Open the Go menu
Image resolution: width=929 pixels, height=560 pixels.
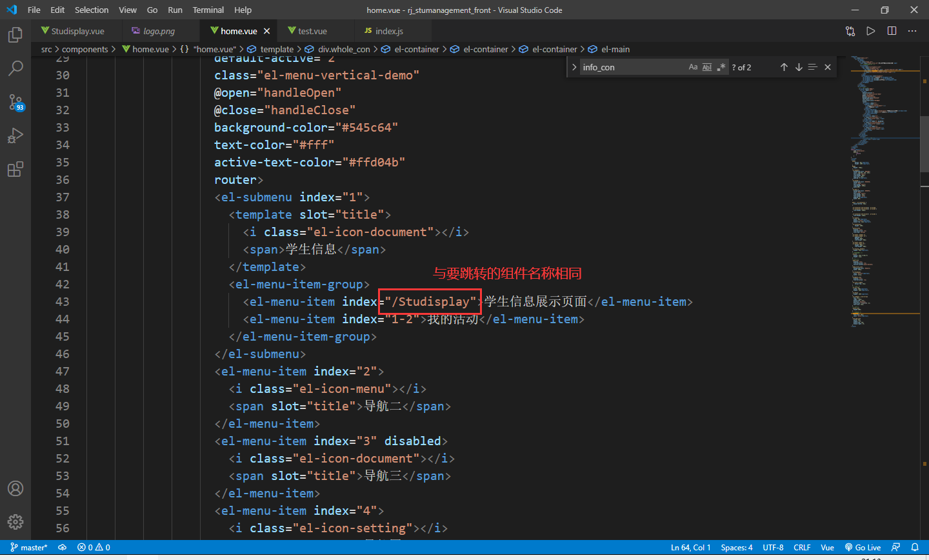click(152, 10)
